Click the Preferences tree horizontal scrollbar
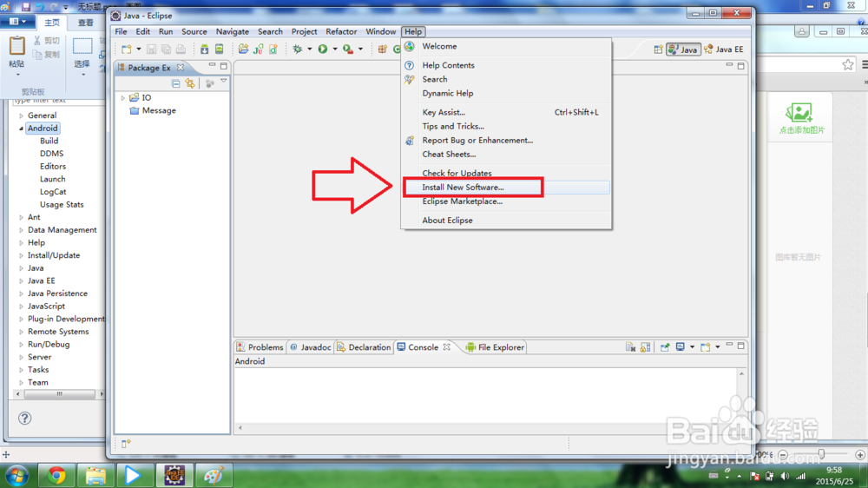This screenshot has height=488, width=868. (x=59, y=394)
